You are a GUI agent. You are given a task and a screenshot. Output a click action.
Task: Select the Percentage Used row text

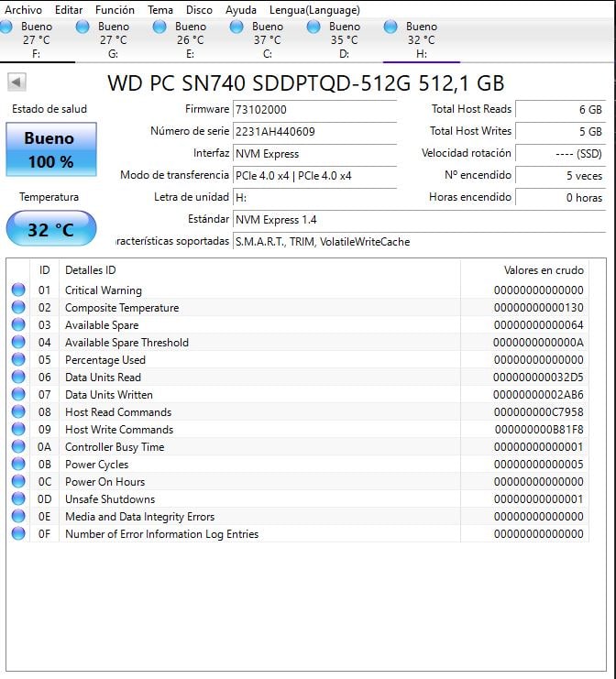(x=105, y=360)
